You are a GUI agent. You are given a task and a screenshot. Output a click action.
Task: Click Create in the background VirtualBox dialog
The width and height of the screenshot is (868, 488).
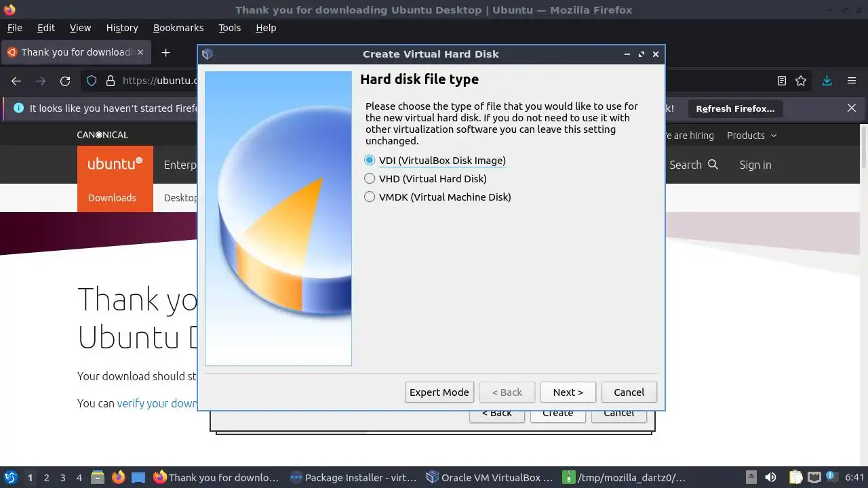pos(557,415)
